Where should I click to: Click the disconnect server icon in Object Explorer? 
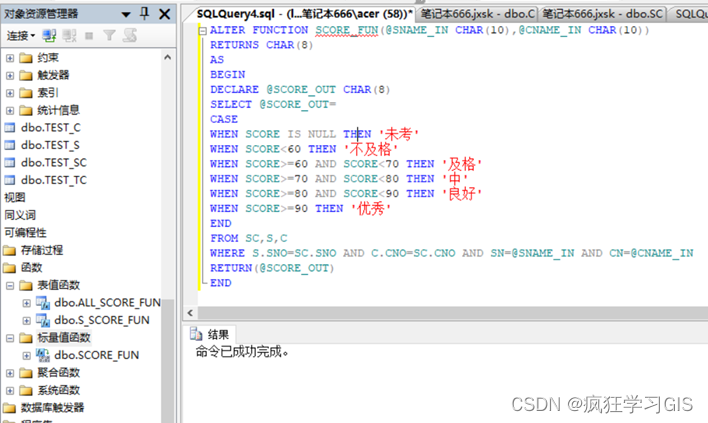[x=69, y=35]
